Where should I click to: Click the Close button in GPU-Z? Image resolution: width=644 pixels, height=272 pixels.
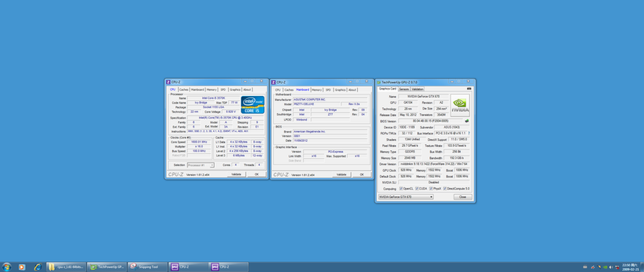pyautogui.click(x=462, y=197)
